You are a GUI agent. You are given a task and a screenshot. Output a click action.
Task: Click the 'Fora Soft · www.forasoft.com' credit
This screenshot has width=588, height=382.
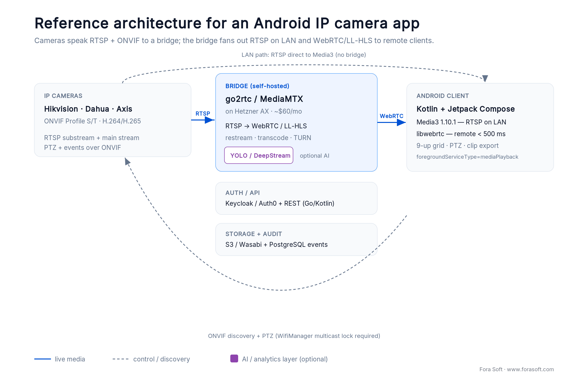tap(517, 370)
